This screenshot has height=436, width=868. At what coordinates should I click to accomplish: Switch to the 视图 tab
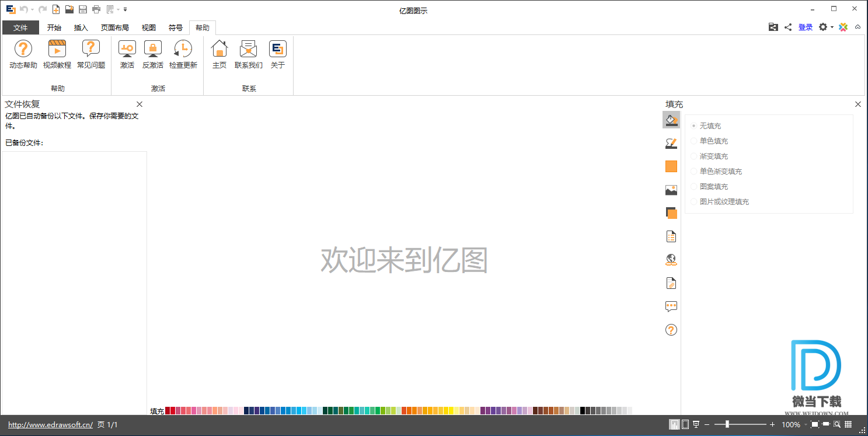point(149,27)
